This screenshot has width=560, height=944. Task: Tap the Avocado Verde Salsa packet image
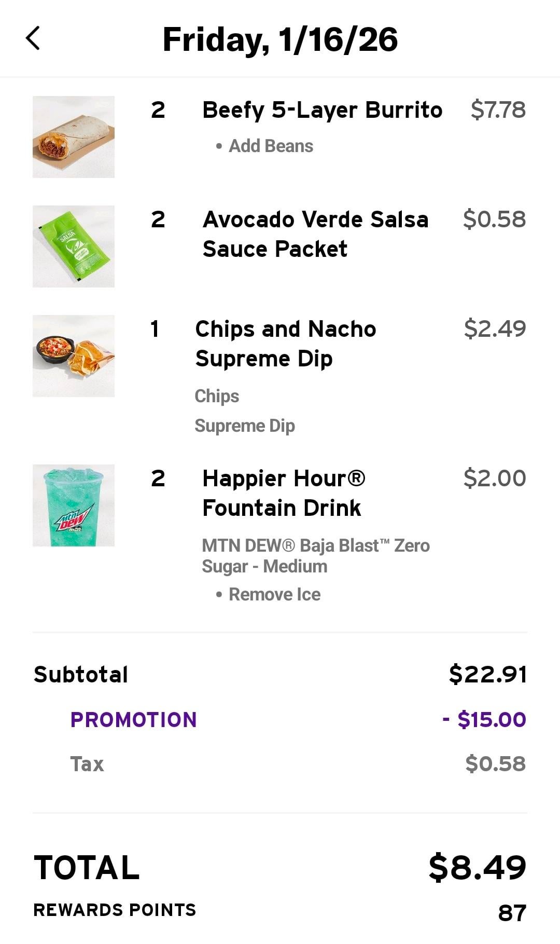click(74, 247)
